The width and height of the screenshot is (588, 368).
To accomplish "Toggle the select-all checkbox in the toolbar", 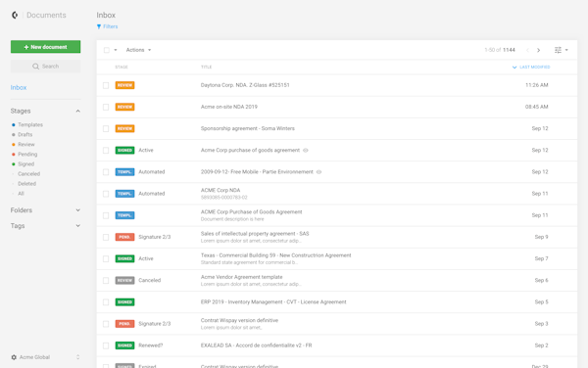I will (107, 50).
